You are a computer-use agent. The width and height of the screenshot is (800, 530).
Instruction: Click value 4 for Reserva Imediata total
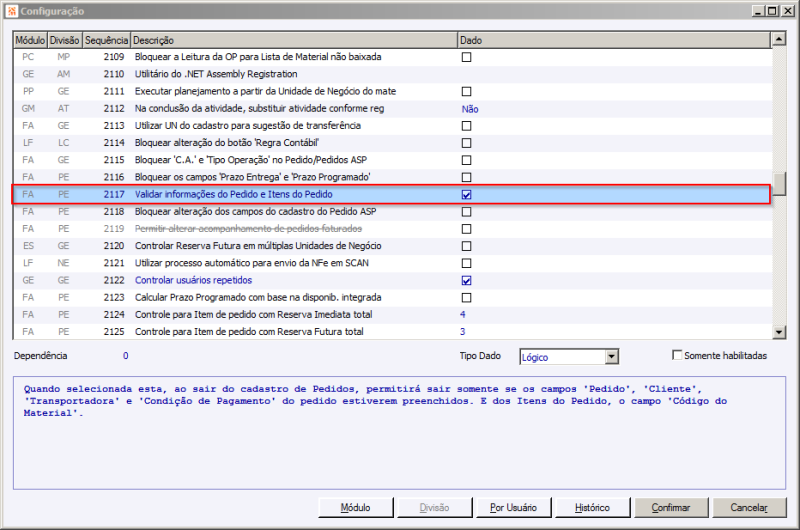462,314
